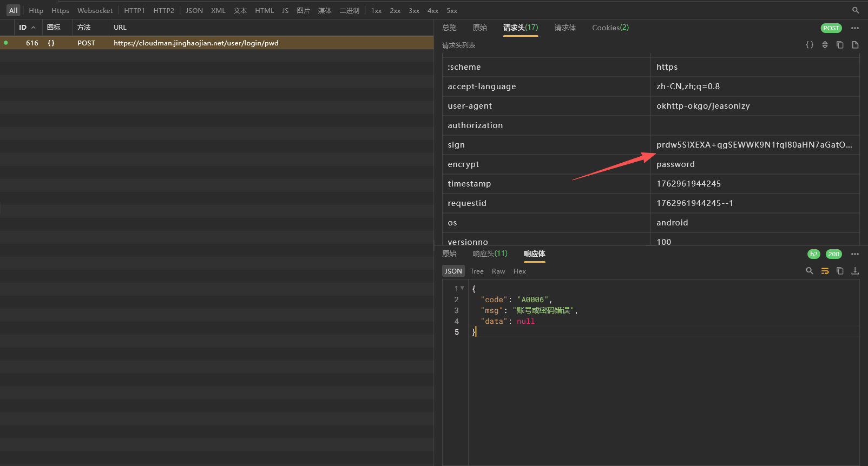This screenshot has width=868, height=466.
Task: Open request panel more options menu
Action: click(855, 28)
